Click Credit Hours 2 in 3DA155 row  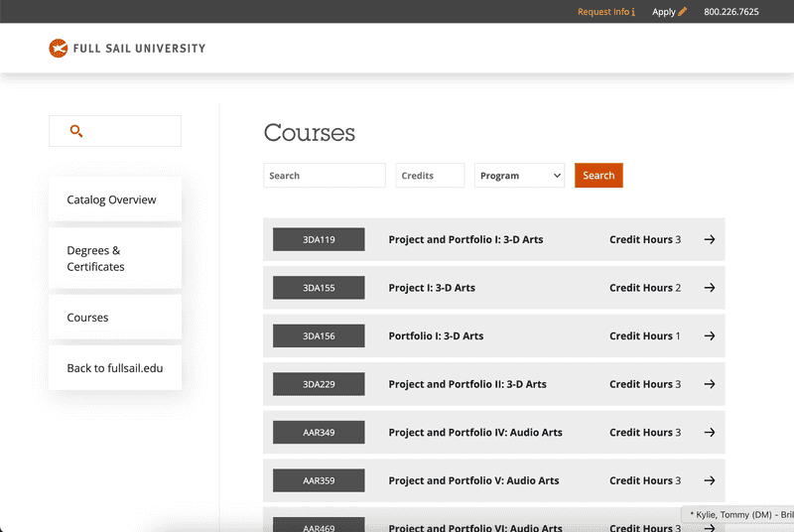pos(645,288)
